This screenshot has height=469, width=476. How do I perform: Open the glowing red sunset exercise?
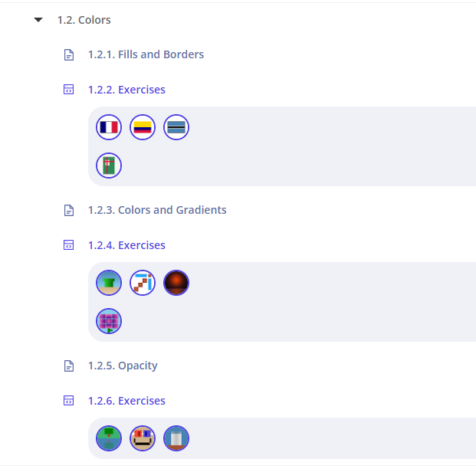pyautogui.click(x=176, y=283)
